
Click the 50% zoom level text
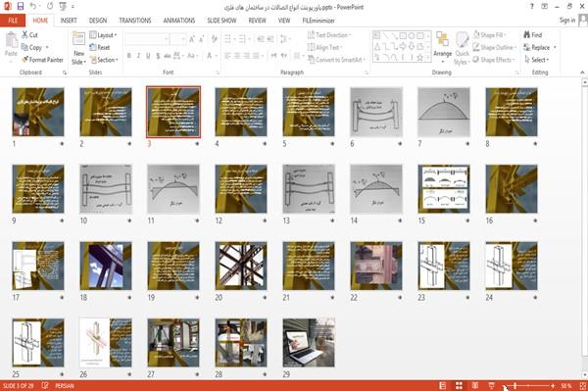click(x=566, y=385)
